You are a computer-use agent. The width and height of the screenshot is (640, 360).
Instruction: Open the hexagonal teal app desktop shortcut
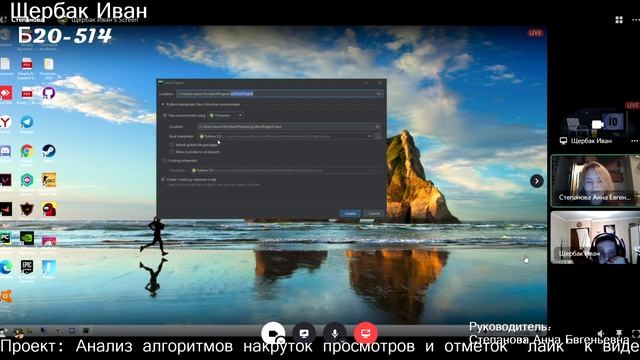pyautogui.click(x=27, y=180)
